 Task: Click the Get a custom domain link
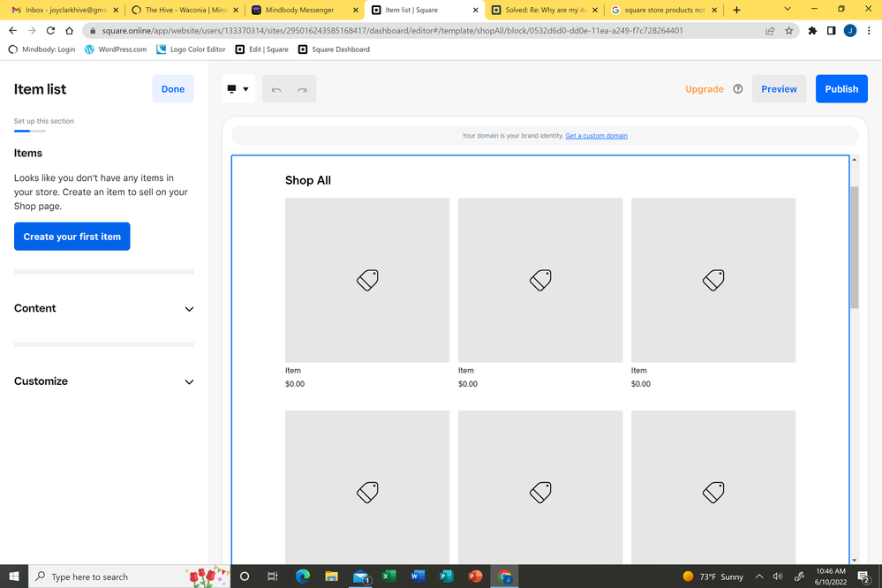[596, 136]
